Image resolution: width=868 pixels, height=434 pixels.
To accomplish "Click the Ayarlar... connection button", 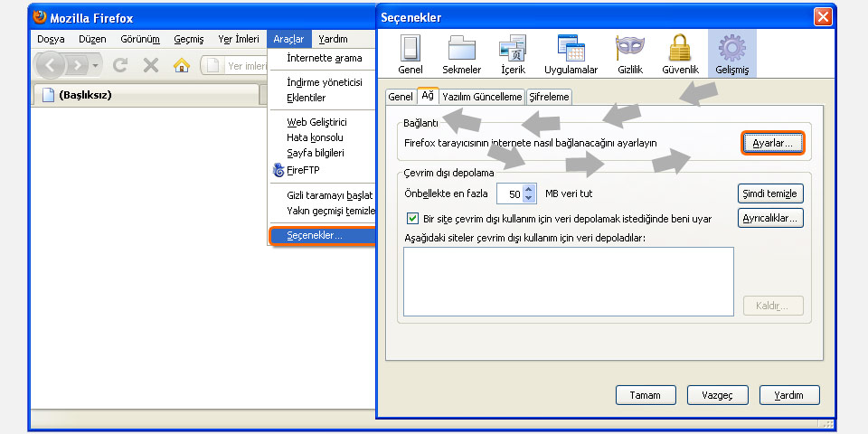I will 773,144.
